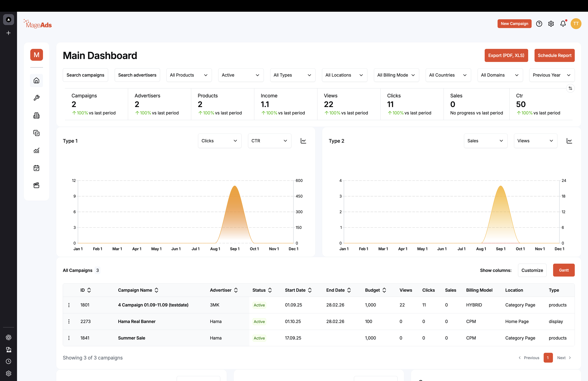Open the calendar check sidebar icon
588x381 pixels.
coord(36,168)
